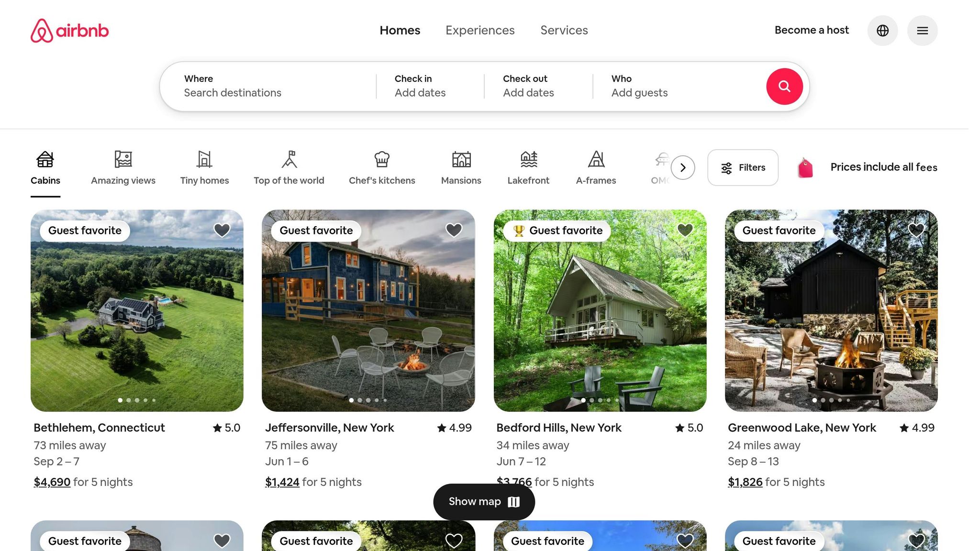Screen dimensions: 980x551
Task: Toggle heart on second-row third listing
Action: click(685, 541)
